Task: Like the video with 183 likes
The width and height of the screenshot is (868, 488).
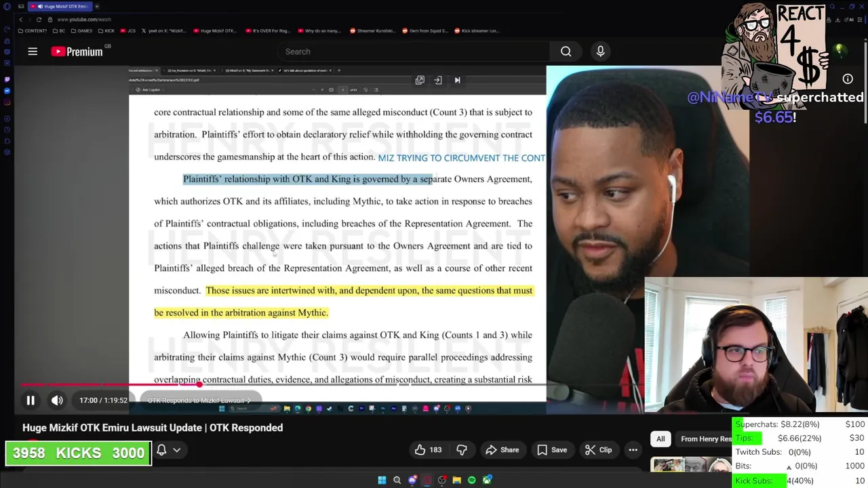Action: [429, 450]
